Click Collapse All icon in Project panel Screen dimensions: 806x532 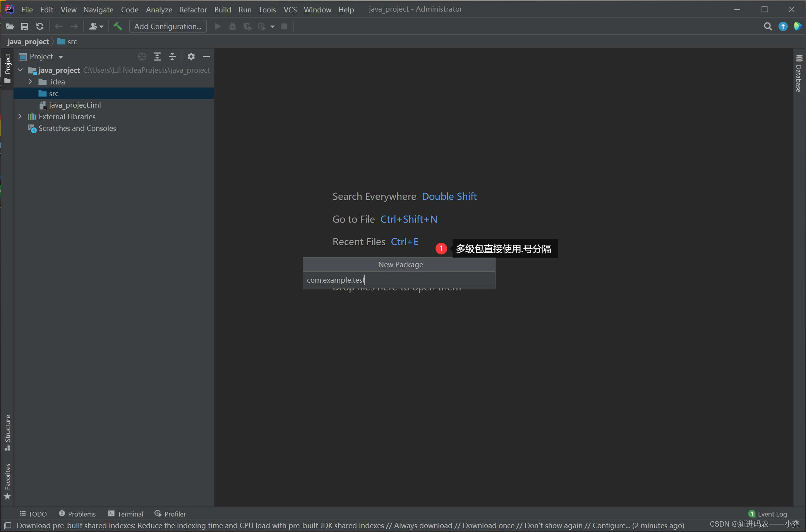[x=172, y=57]
